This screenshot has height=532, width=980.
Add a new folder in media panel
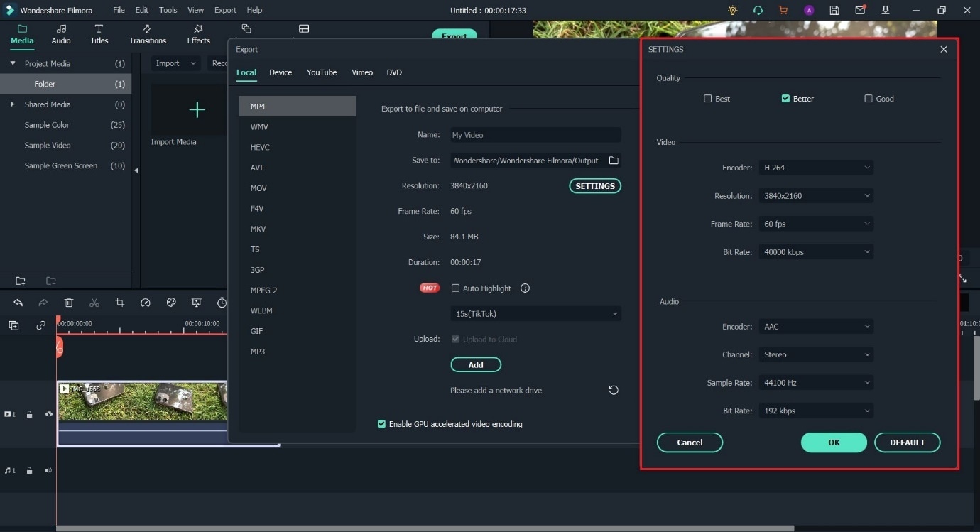(20, 281)
